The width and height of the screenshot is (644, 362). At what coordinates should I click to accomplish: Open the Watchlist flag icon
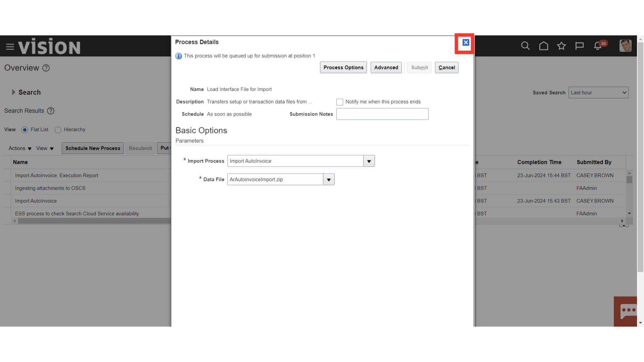[x=579, y=46]
